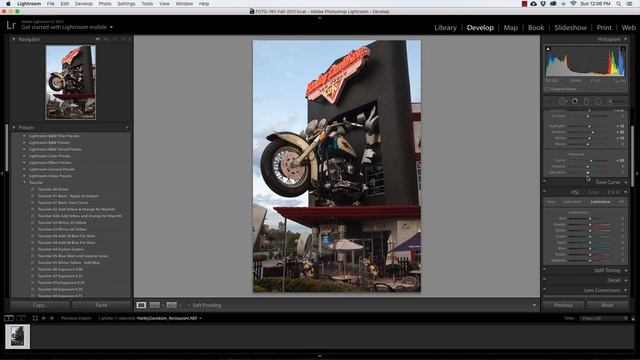
Task: Open Creative Cloud menu bar icon
Action: click(x=533, y=4)
